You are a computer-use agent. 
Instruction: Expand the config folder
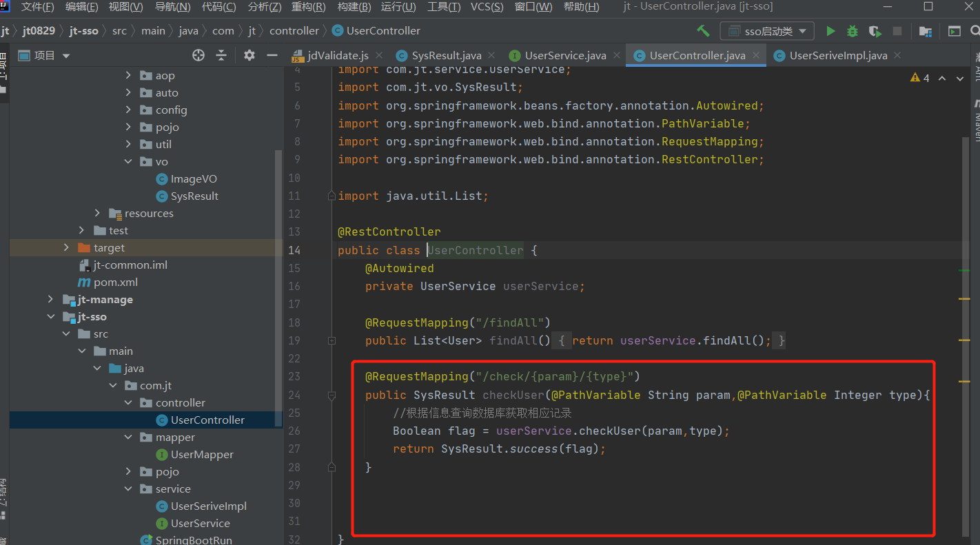[x=128, y=110]
